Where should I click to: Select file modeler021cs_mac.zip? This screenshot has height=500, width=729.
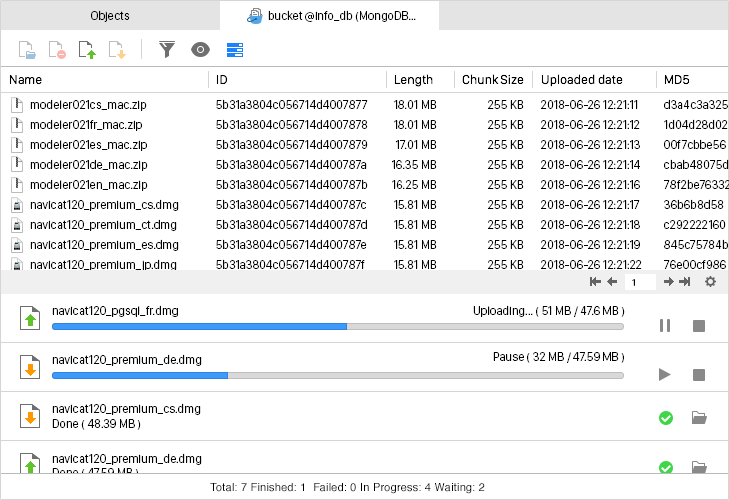[88, 105]
